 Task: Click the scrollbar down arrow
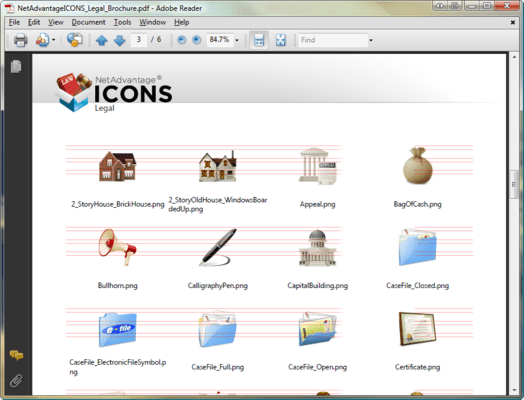click(x=514, y=390)
